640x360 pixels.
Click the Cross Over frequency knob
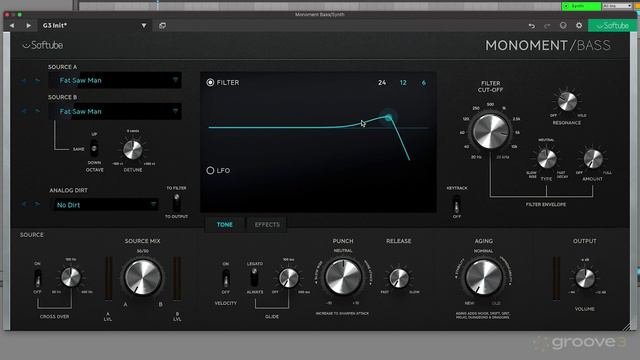[x=71, y=278]
